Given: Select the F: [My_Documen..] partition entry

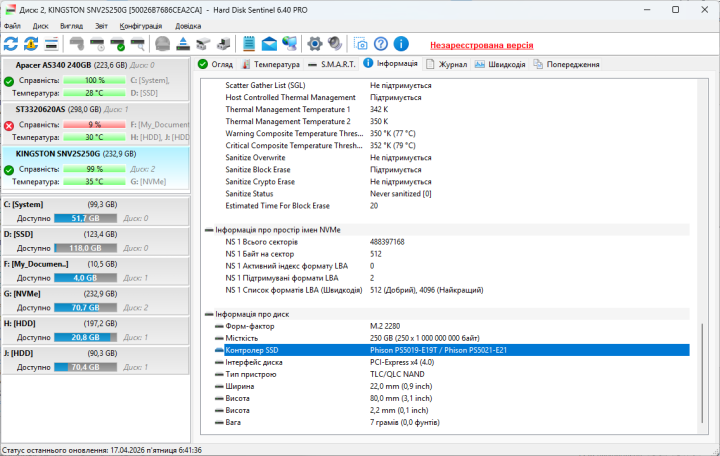Looking at the screenshot, I should (96, 271).
